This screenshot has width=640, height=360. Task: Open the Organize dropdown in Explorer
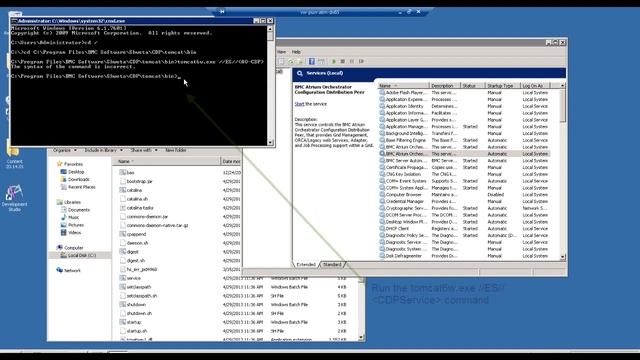pyautogui.click(x=65, y=150)
